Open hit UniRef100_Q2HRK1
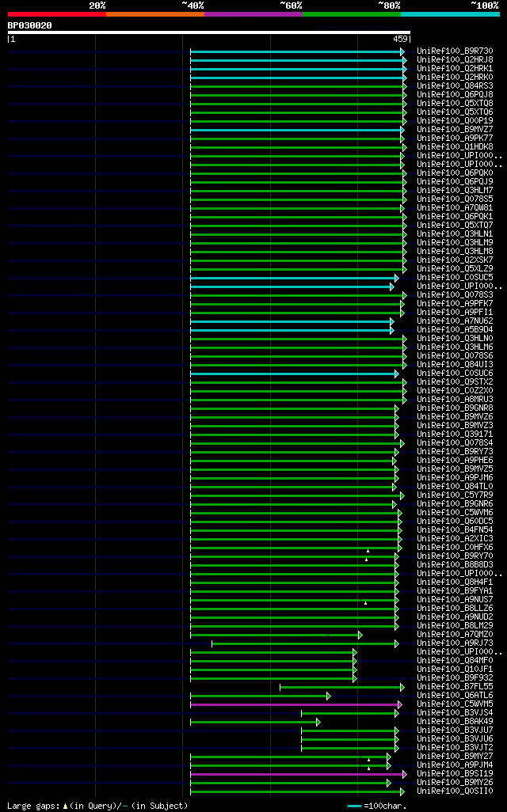507x812 pixels. pos(456,68)
